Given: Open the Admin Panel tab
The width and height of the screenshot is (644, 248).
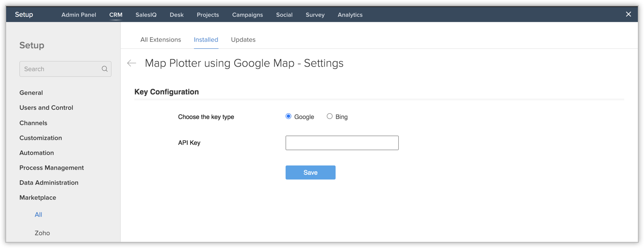Looking at the screenshot, I should coord(79,14).
